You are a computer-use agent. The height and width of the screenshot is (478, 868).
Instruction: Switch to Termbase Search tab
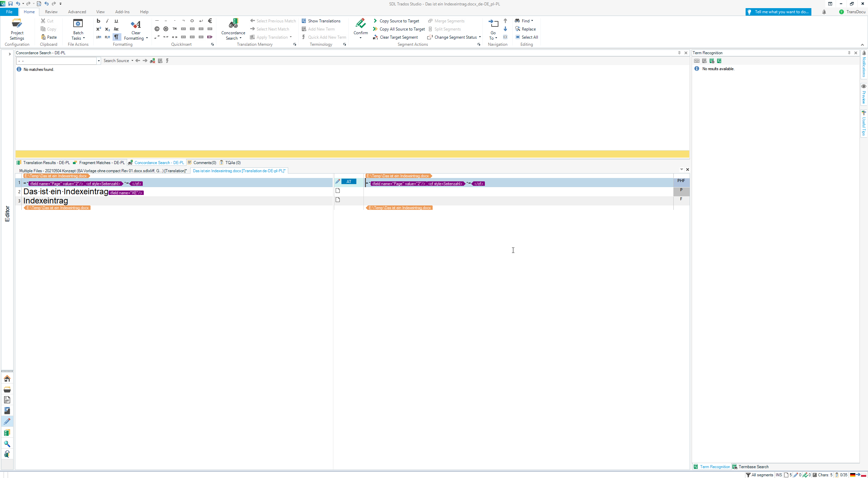pyautogui.click(x=750, y=467)
